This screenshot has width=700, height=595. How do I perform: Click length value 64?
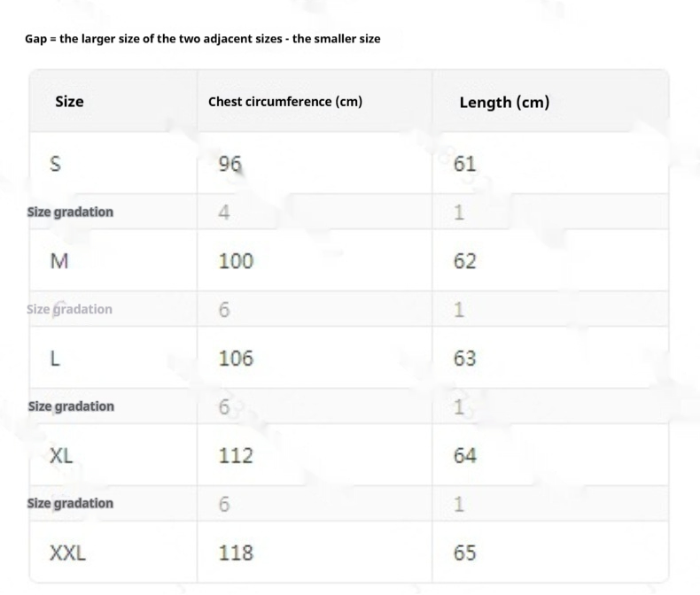tap(464, 456)
